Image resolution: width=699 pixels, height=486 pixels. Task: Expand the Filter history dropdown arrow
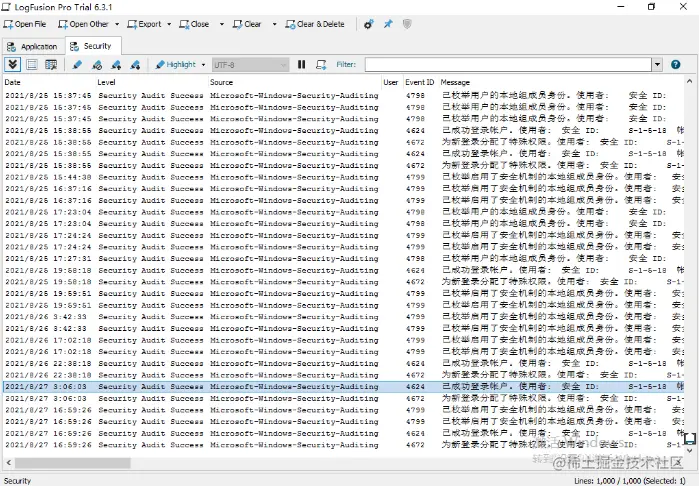pos(657,65)
